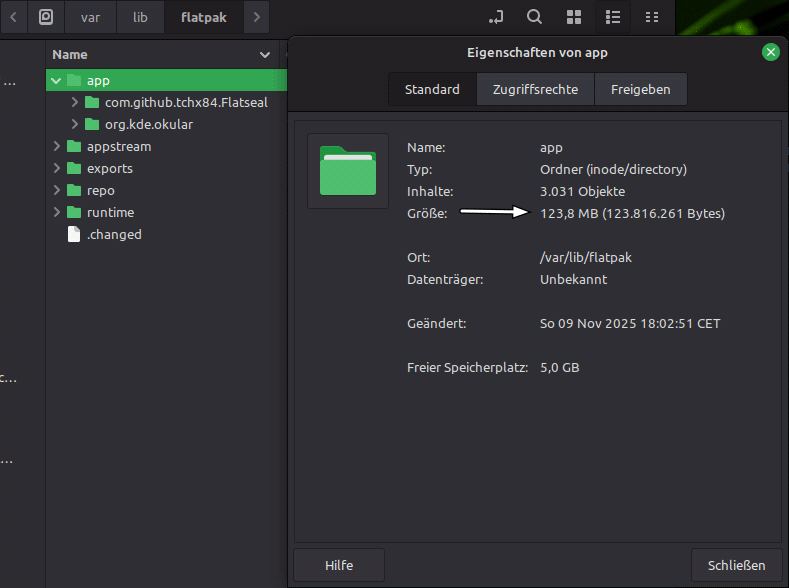The image size is (789, 588).
Task: Click the repo folder icon
Action: point(74,190)
